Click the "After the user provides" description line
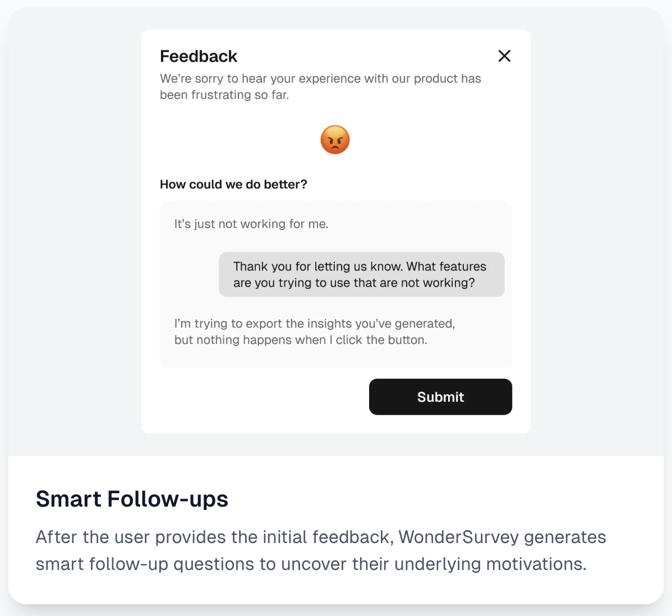 pyautogui.click(x=320, y=537)
